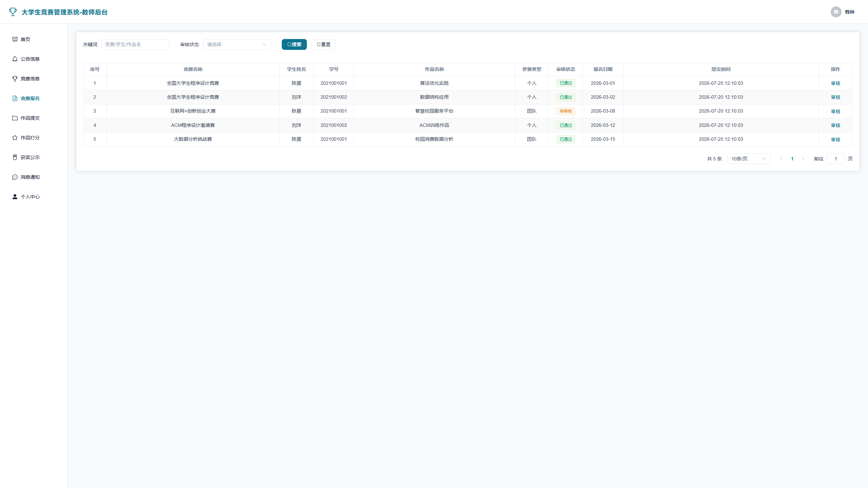Image resolution: width=868 pixels, height=488 pixels.
Task: Click the 搜索 button
Action: 294,44
